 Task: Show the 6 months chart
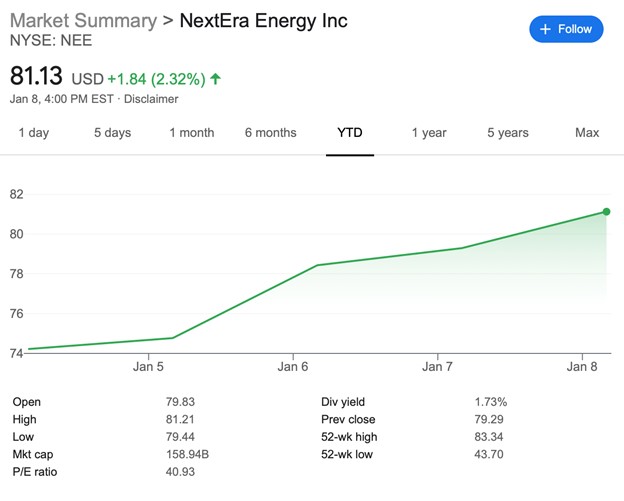(x=270, y=133)
